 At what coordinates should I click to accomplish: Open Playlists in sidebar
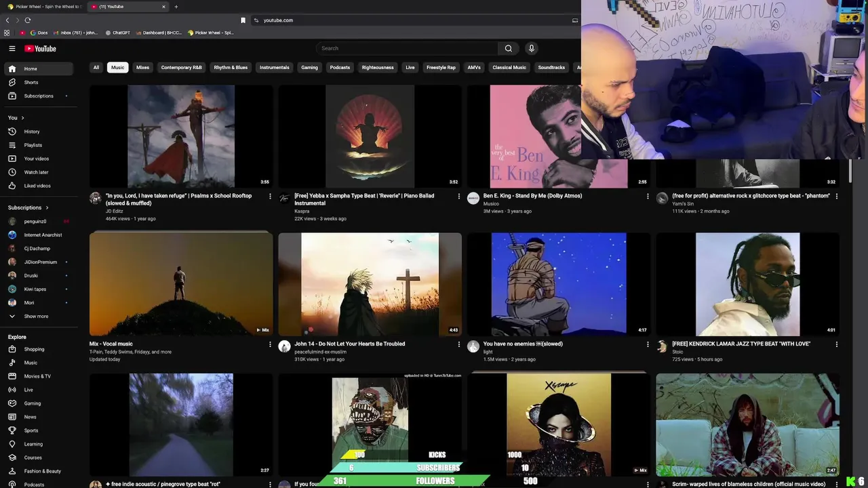(39, 145)
